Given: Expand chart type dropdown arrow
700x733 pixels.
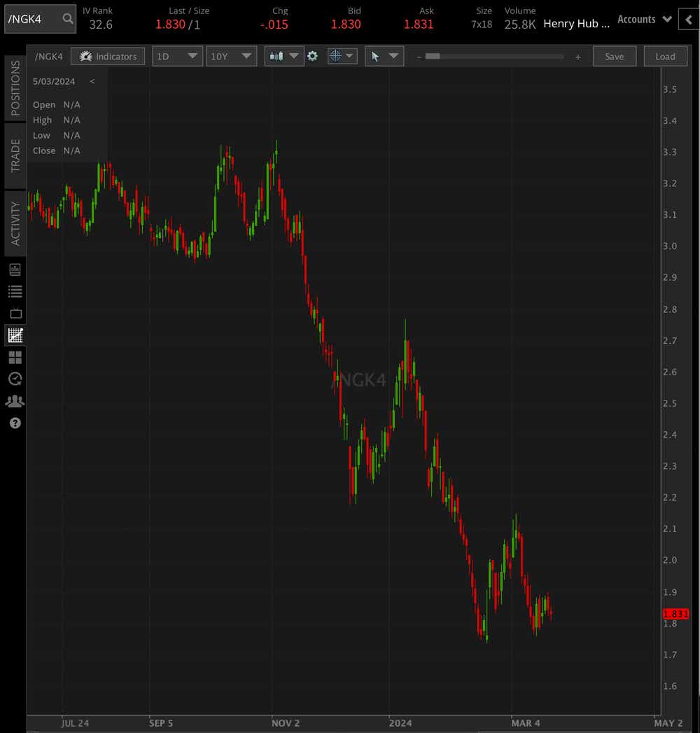Looking at the screenshot, I should 294,56.
